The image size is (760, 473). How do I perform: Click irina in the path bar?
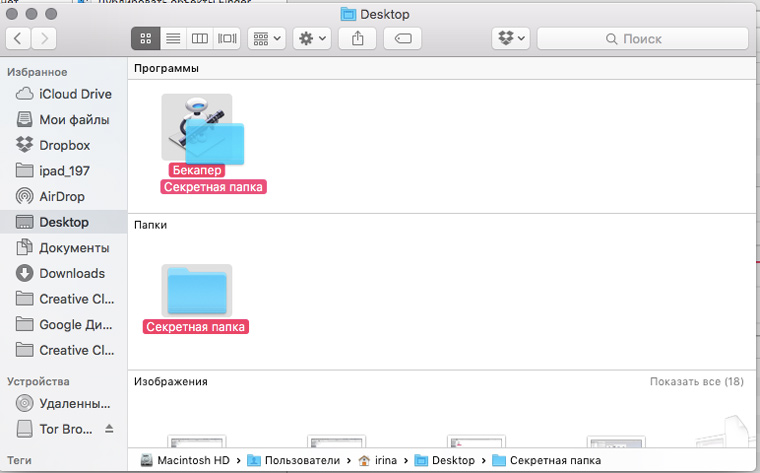pos(378,460)
